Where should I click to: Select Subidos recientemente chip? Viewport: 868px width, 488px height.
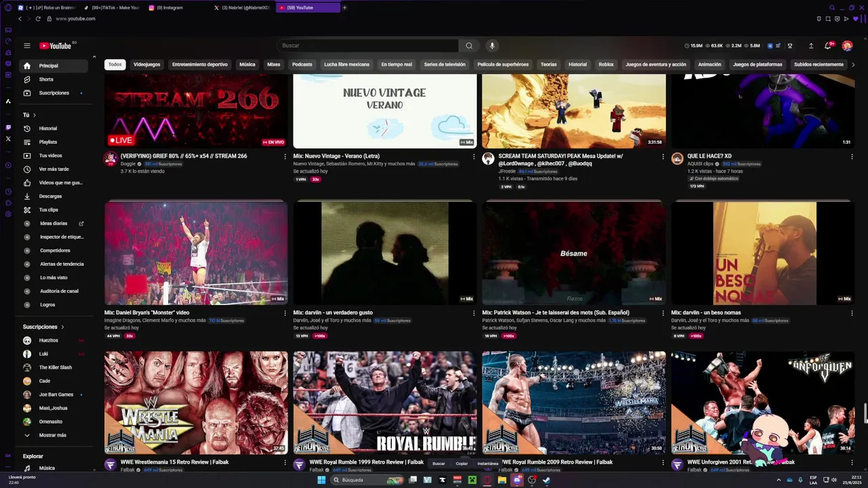coord(819,64)
